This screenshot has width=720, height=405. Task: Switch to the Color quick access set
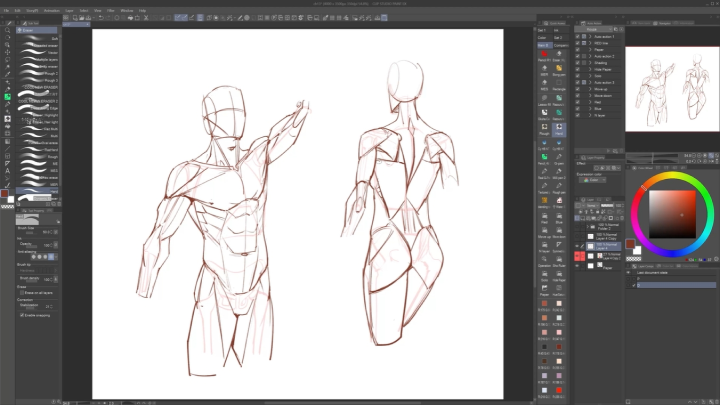click(x=544, y=38)
